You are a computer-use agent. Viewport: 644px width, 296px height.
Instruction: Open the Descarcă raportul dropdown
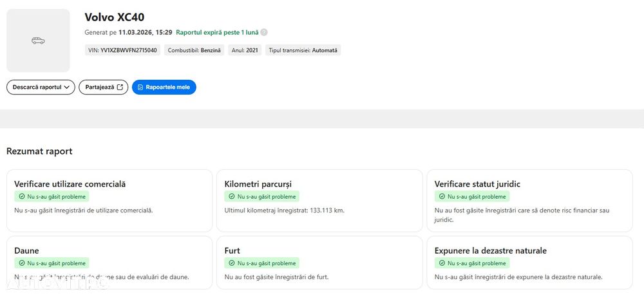[41, 87]
